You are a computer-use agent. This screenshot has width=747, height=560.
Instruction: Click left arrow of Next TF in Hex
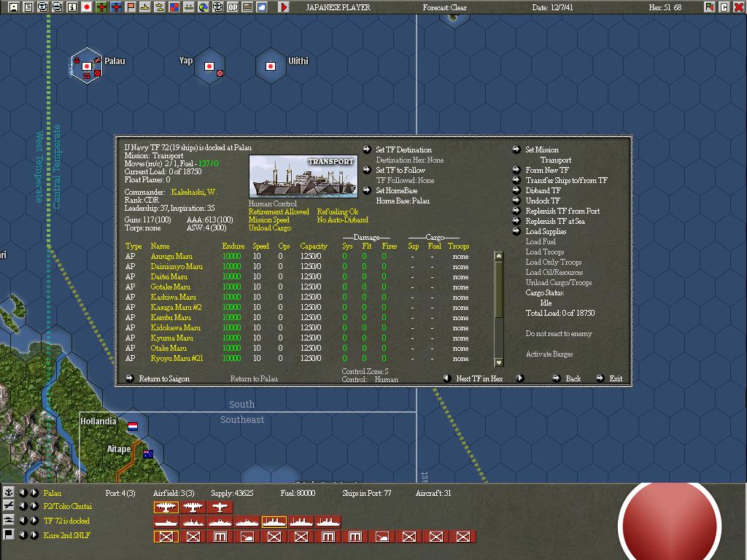click(447, 378)
